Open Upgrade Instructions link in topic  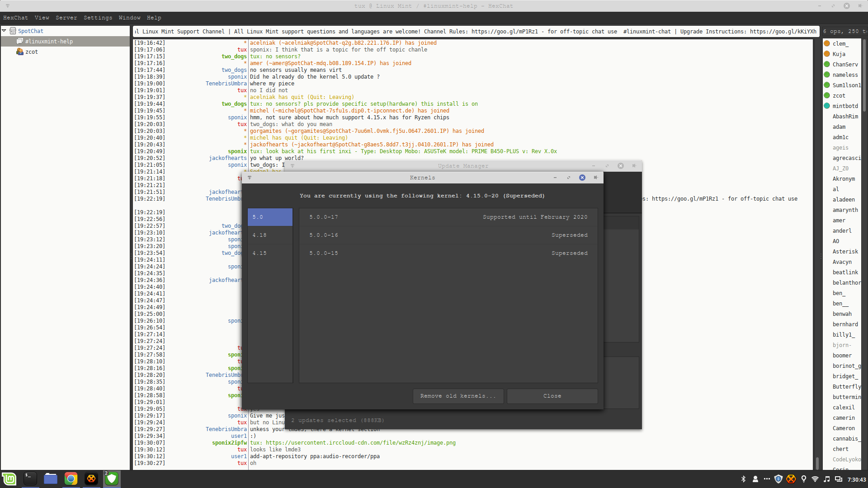783,32
